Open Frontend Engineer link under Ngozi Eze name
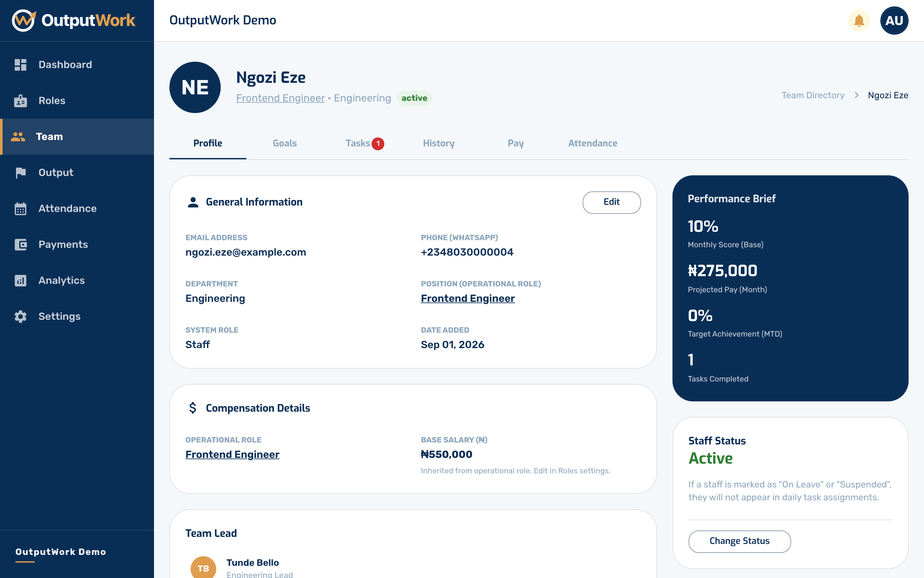 pyautogui.click(x=280, y=98)
